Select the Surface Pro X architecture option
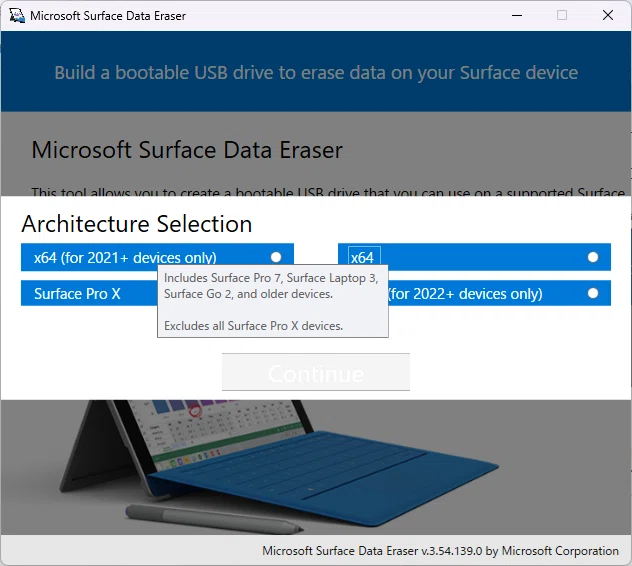 [89, 293]
